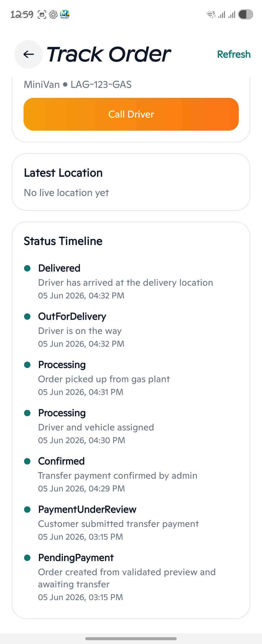Open the screen recorder status bar icon
Viewport: 262px width, 644px height.
(42, 14)
